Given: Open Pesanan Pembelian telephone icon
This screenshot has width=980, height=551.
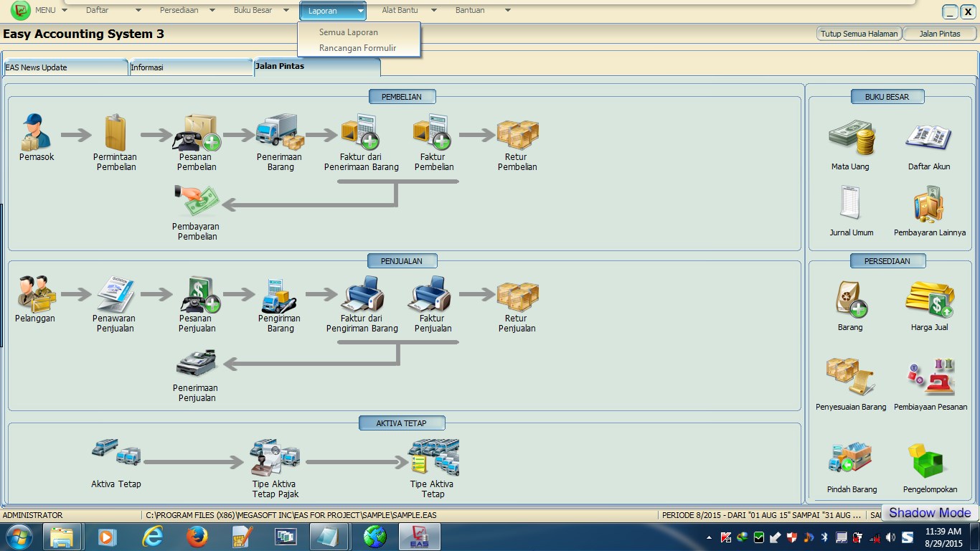Looking at the screenshot, I should point(197,132).
